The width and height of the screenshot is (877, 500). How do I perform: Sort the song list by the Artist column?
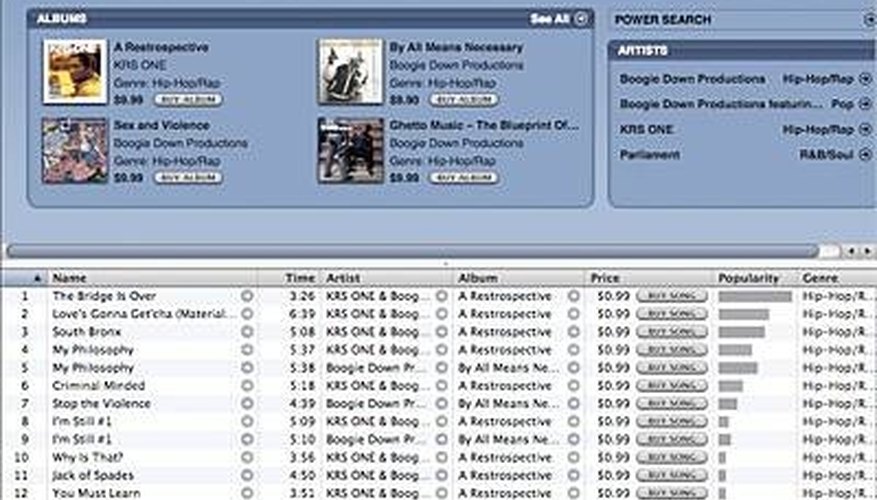click(x=387, y=278)
